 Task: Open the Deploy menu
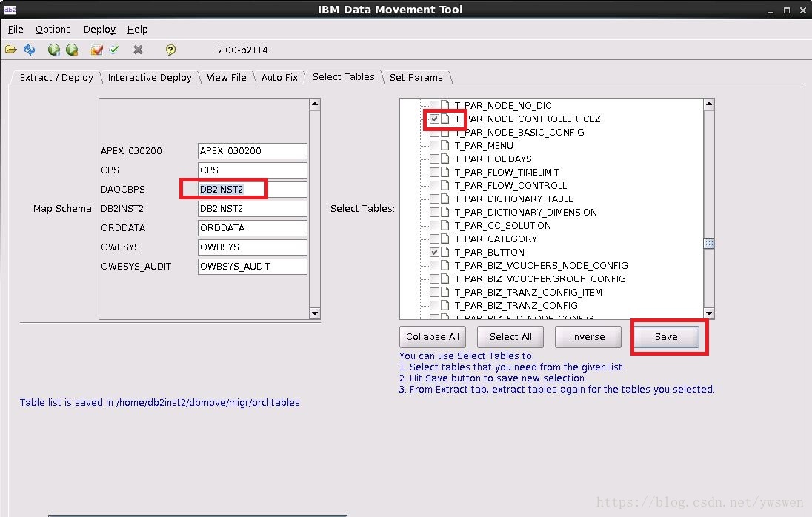pyautogui.click(x=99, y=30)
